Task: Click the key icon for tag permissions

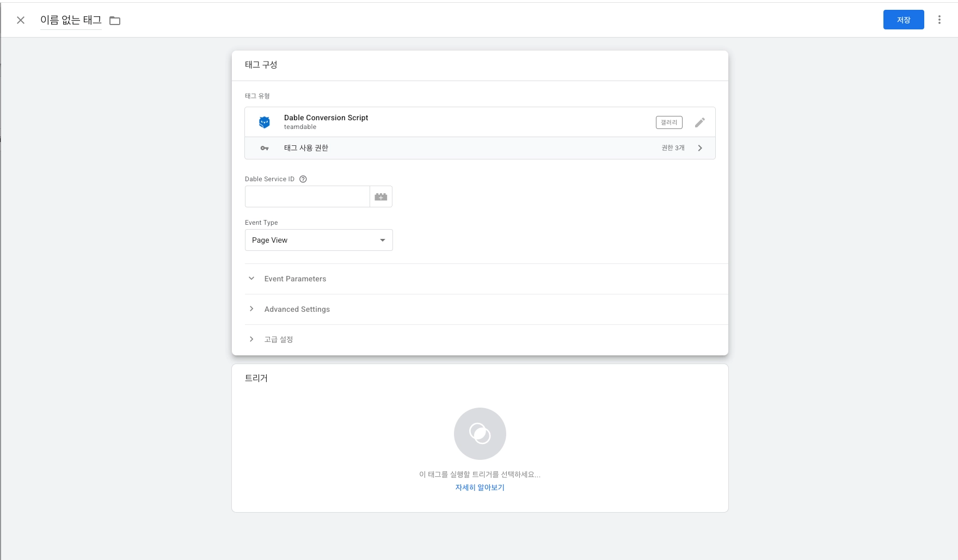Action: coord(265,148)
